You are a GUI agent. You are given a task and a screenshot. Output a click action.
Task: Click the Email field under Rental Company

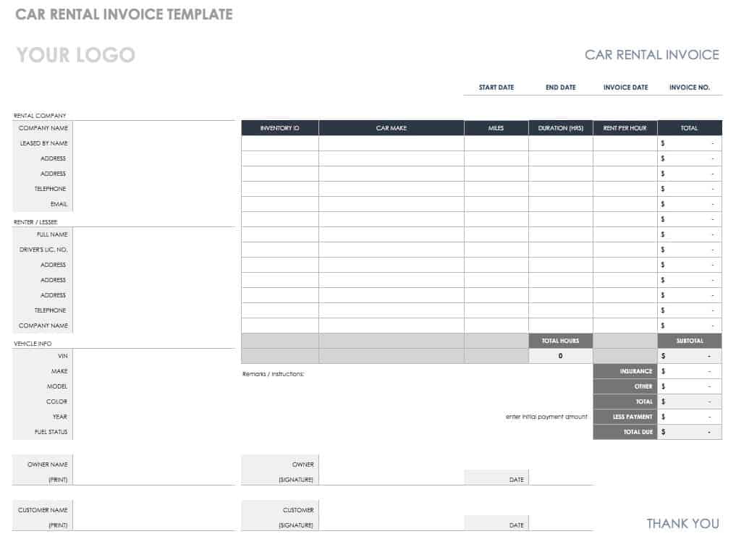tap(153, 204)
